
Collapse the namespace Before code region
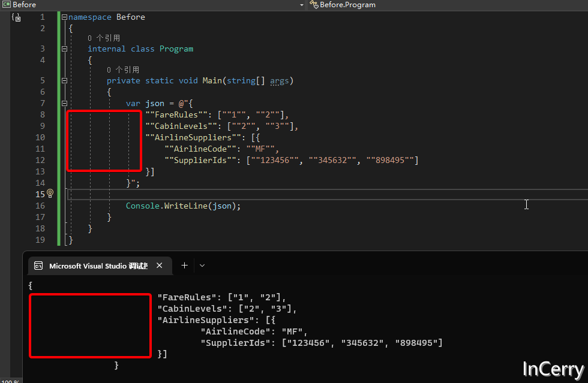[x=64, y=17]
